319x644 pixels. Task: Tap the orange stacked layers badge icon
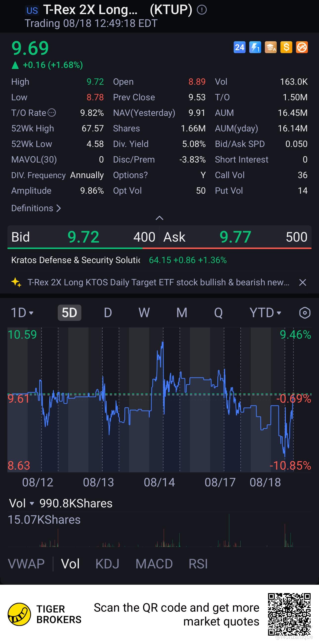[271, 47]
